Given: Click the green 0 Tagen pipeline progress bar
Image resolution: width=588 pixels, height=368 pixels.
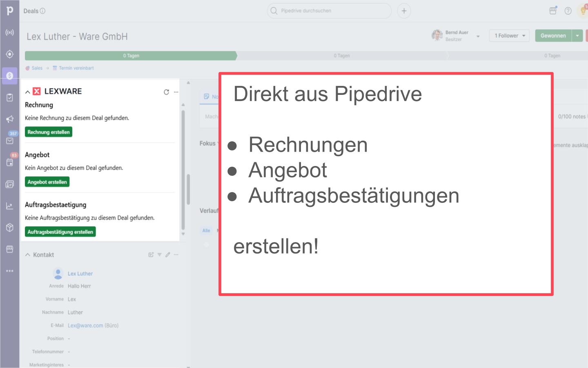Looking at the screenshot, I should (x=131, y=56).
